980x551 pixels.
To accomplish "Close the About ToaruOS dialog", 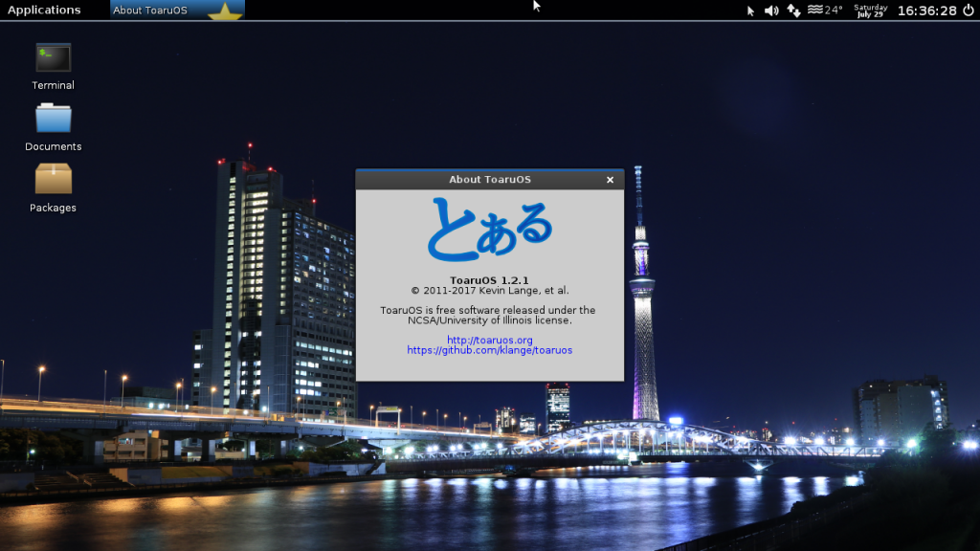I will pos(610,180).
